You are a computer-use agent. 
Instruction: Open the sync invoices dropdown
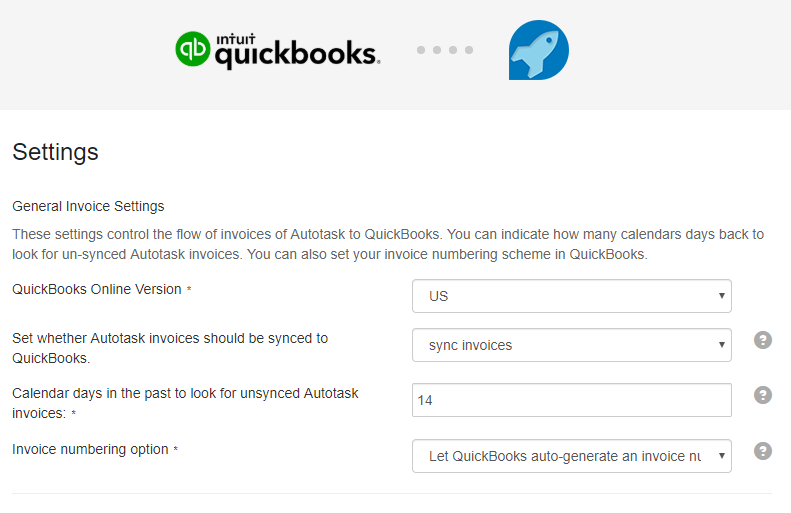(572, 345)
